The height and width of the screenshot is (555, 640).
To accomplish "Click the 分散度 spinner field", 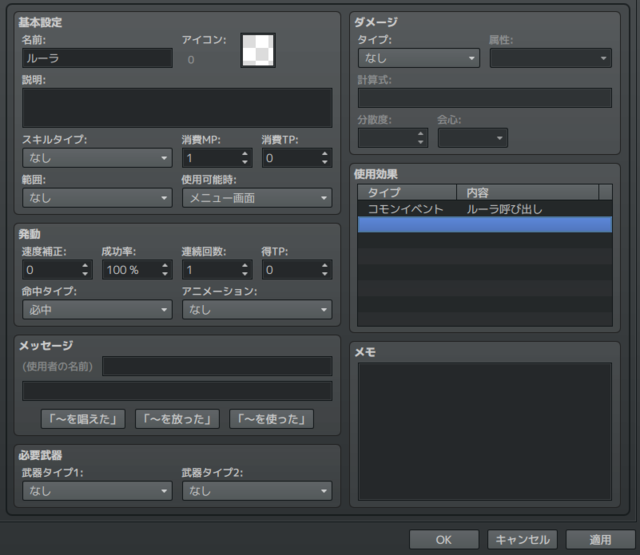I will coord(393,138).
